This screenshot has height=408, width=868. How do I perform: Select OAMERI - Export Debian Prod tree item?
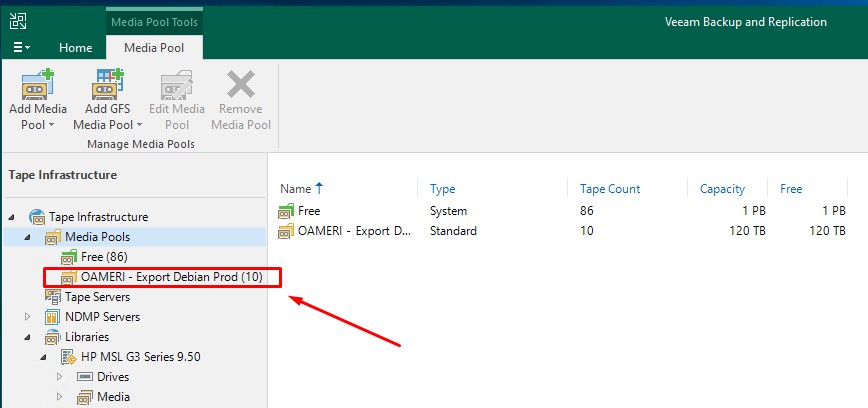coord(171,277)
